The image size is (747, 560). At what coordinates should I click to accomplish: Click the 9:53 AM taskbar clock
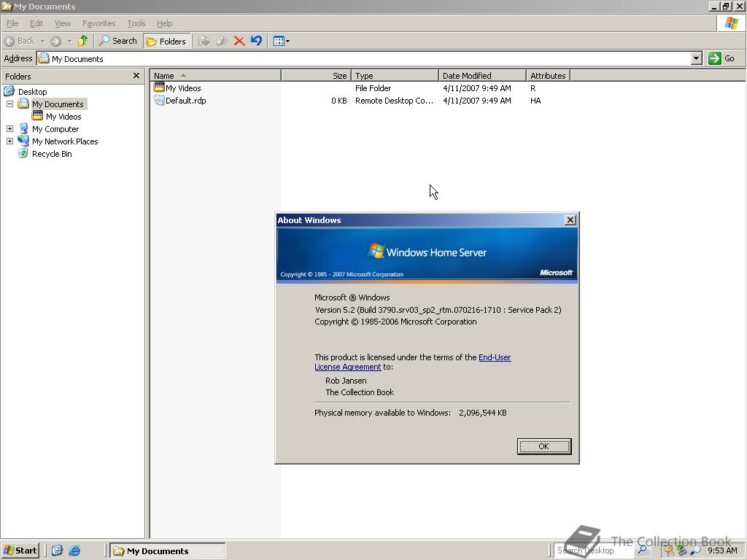pos(722,551)
